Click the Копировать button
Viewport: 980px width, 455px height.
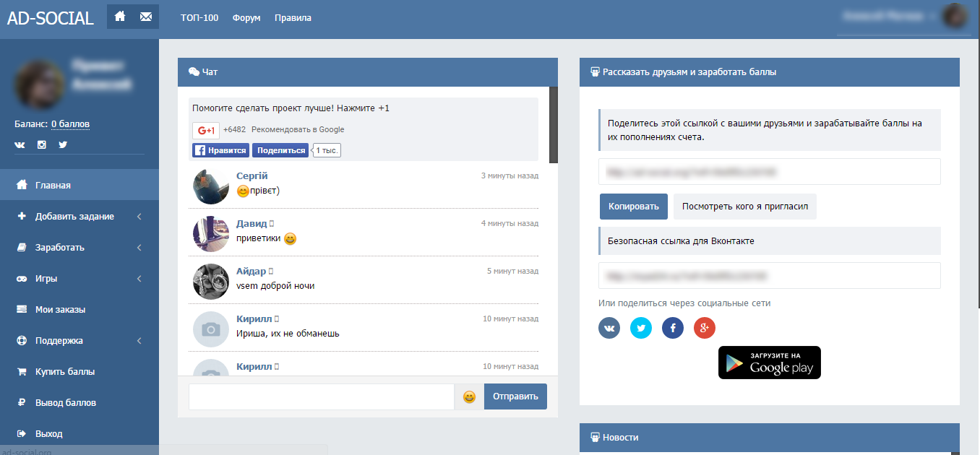(x=634, y=207)
